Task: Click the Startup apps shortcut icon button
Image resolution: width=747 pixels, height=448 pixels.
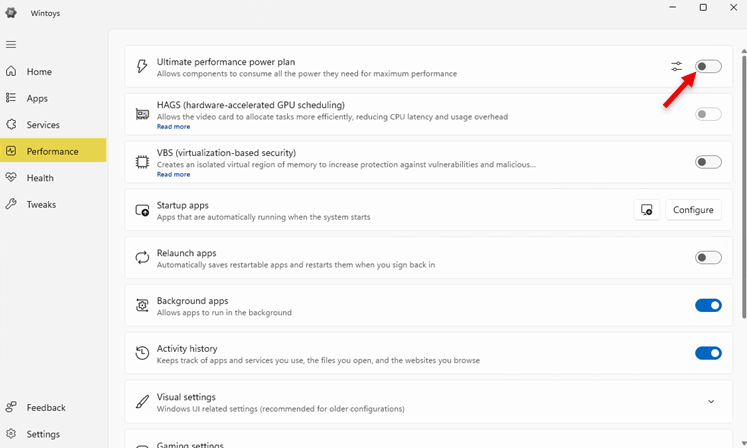Action: pyautogui.click(x=647, y=210)
